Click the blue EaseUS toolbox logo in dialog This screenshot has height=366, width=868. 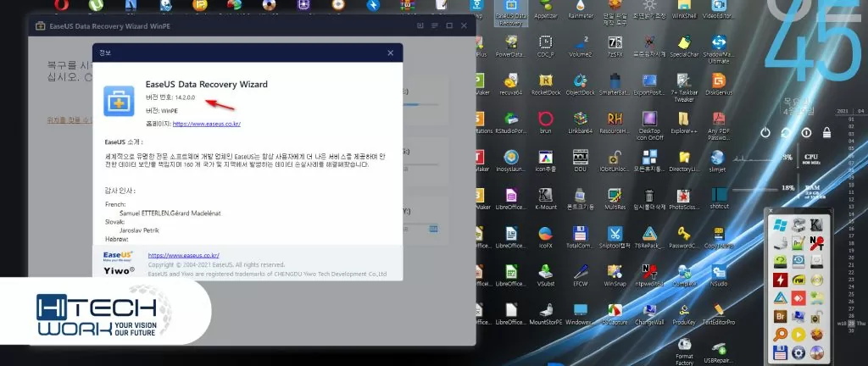pyautogui.click(x=119, y=101)
